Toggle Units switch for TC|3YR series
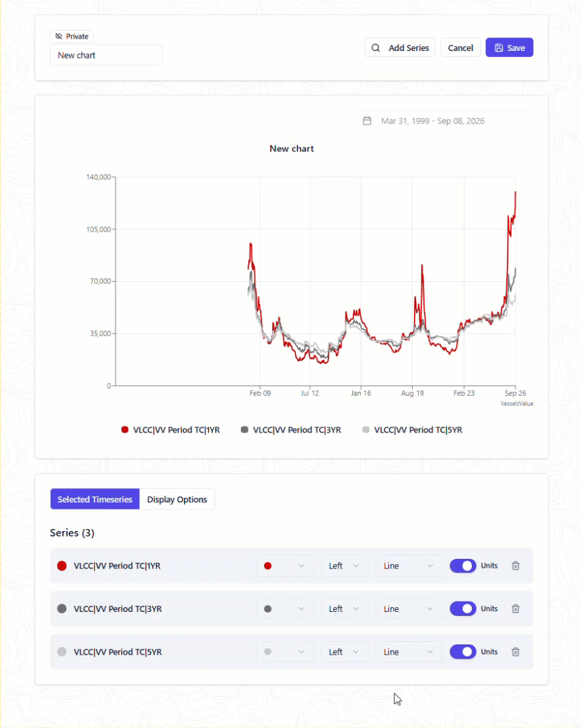This screenshot has height=728, width=581. pos(463,608)
